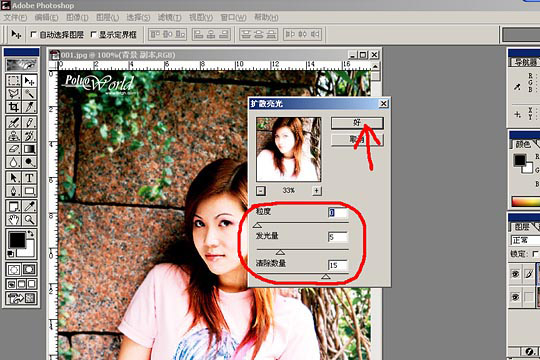Viewport: 540px width, 360px height.
Task: Click the 粒度 value field
Action: click(338, 213)
